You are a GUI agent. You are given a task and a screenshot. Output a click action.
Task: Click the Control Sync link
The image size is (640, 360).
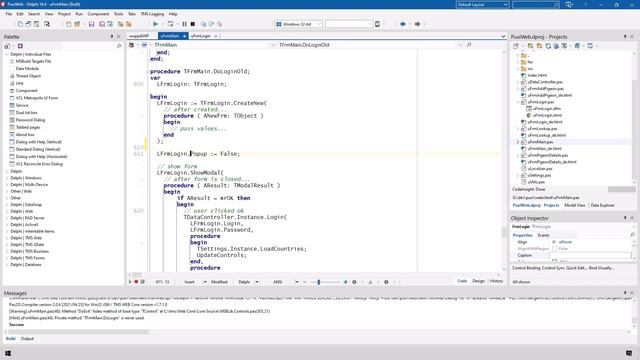[x=553, y=268]
